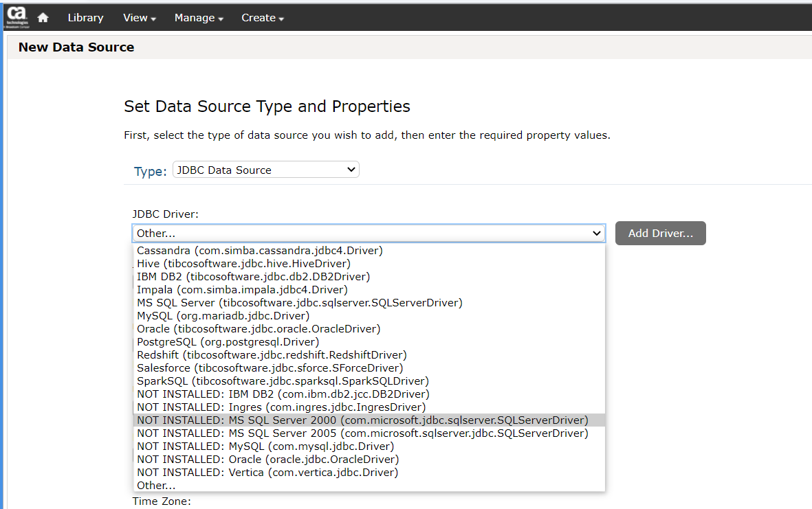Pick NOT INSTALLED Vertica driver

click(x=267, y=473)
